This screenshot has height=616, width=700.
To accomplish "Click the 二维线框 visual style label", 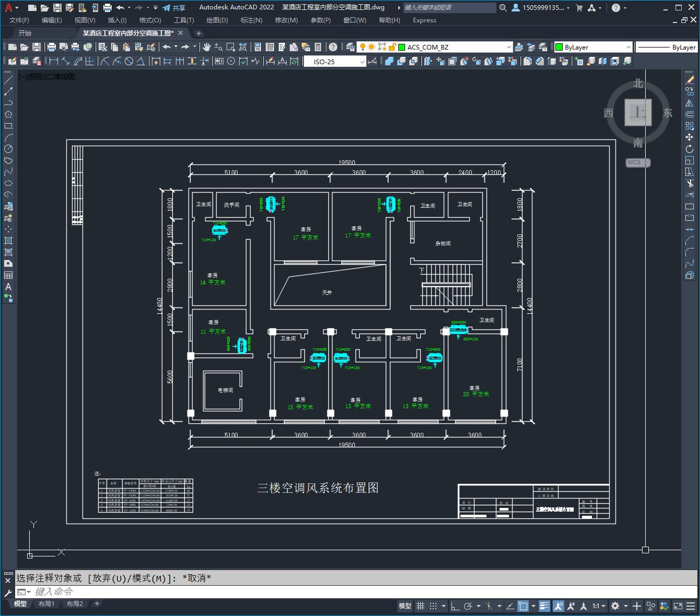I will point(61,77).
